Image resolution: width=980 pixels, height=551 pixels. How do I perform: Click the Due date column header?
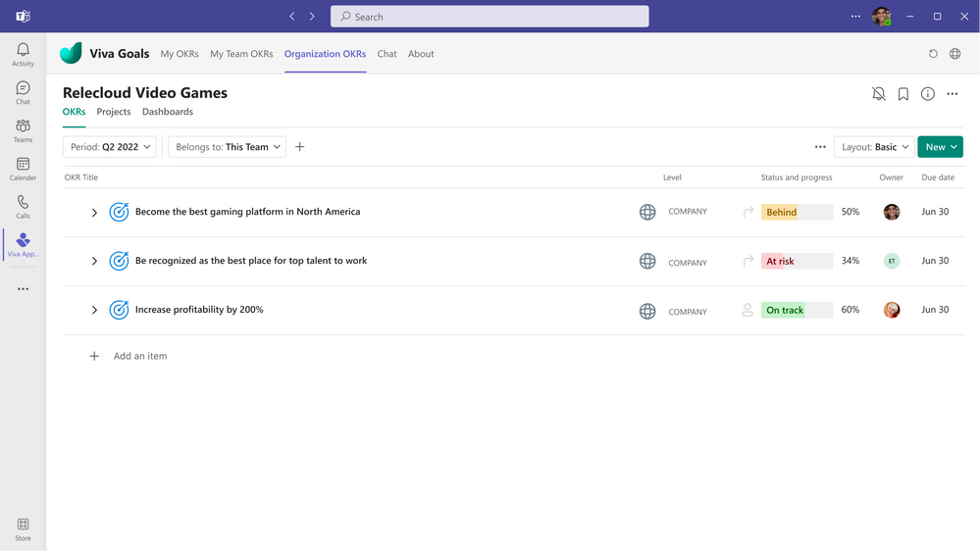click(938, 177)
